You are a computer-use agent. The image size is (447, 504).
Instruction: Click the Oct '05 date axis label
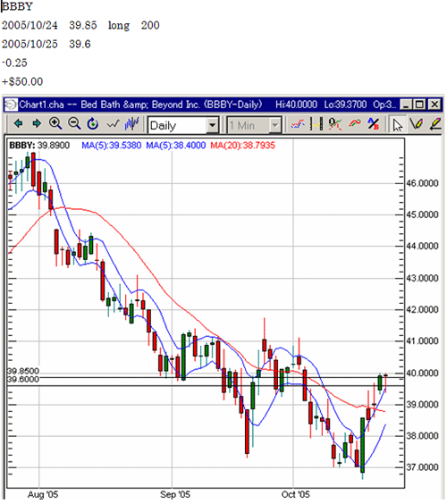295,495
